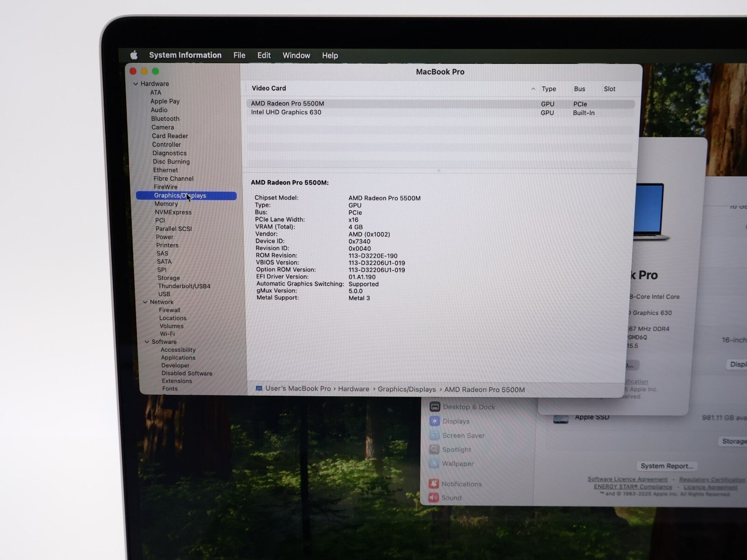Open the Apple menu

point(134,55)
